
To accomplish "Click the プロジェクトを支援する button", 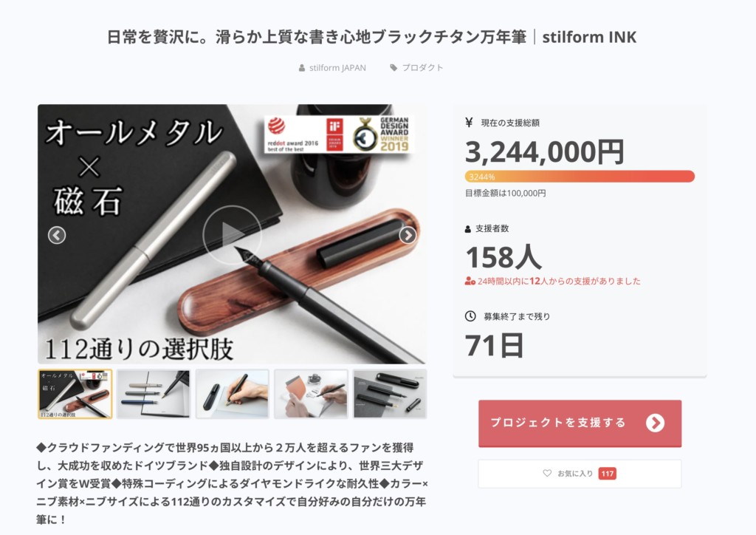I will tap(580, 423).
